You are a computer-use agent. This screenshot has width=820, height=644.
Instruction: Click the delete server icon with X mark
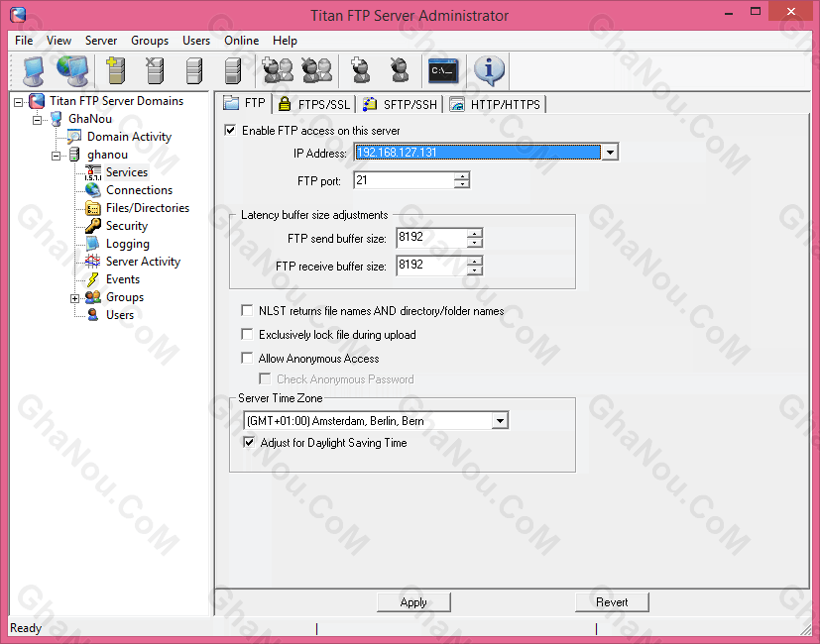coord(155,70)
